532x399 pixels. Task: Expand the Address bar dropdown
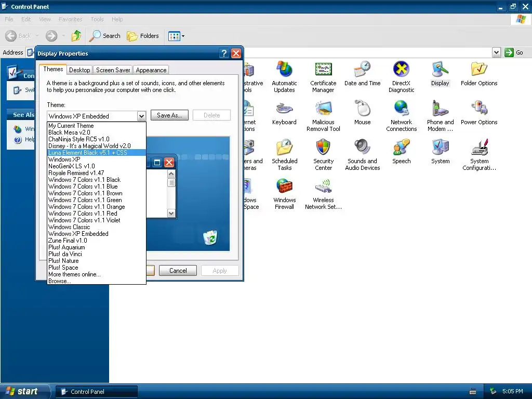496,52
